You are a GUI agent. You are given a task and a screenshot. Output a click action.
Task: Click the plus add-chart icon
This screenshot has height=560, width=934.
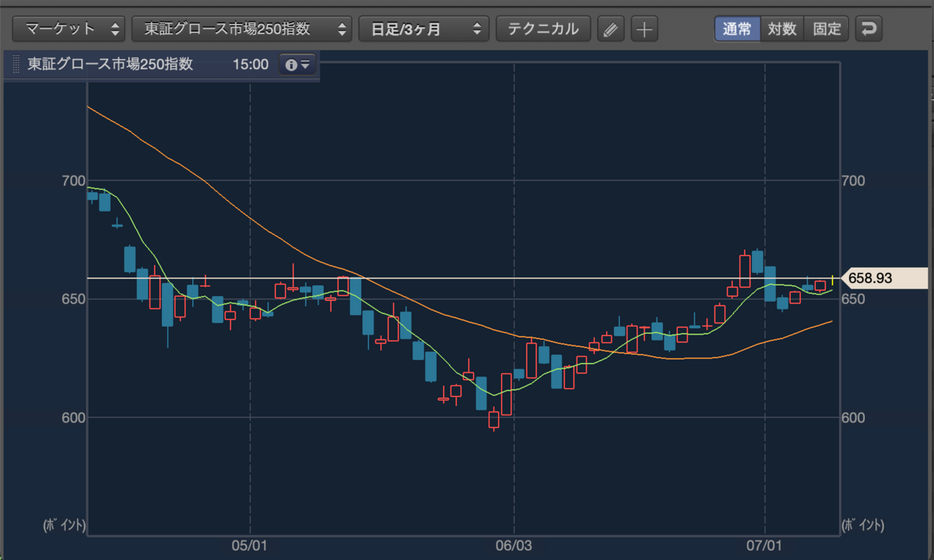pos(644,30)
